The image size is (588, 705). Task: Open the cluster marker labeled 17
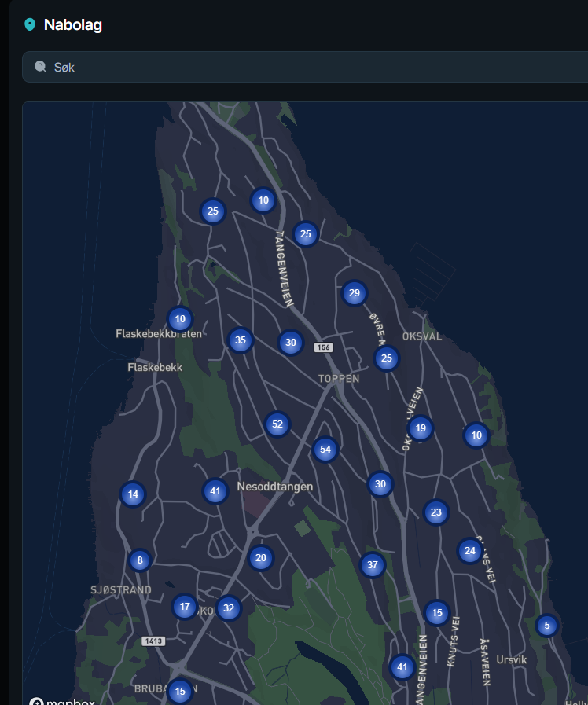click(x=185, y=607)
